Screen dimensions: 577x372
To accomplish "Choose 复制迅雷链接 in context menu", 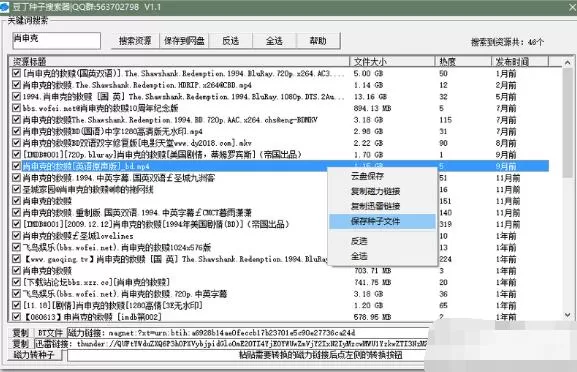I will coord(382,206).
